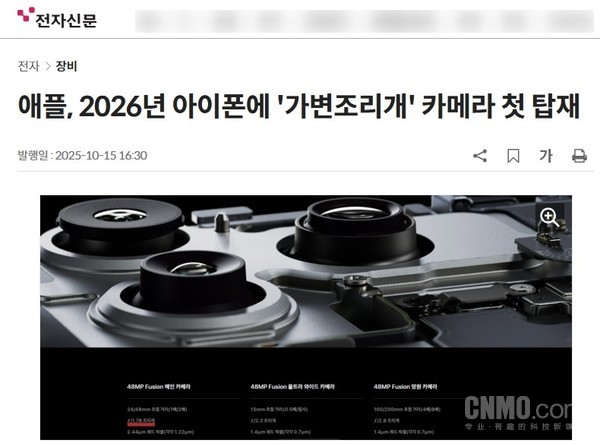Select the article headline about 가변조리개 카메라
The image size is (600, 446).
pos(299,107)
